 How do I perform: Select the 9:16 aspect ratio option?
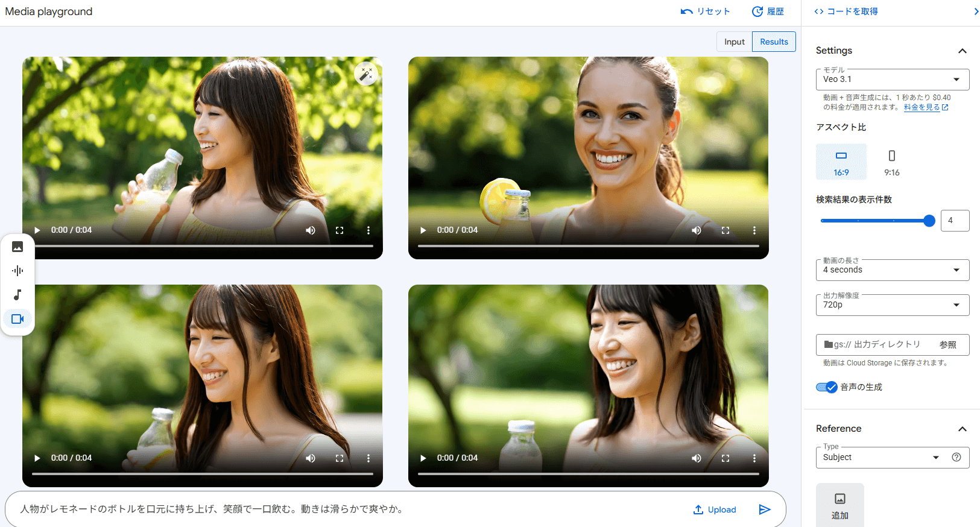[891, 162]
